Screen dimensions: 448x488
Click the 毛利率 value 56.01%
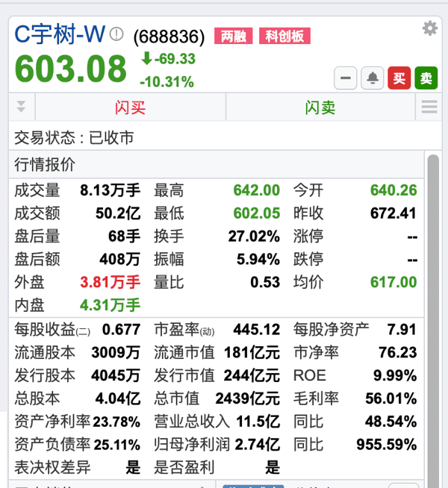coord(391,398)
